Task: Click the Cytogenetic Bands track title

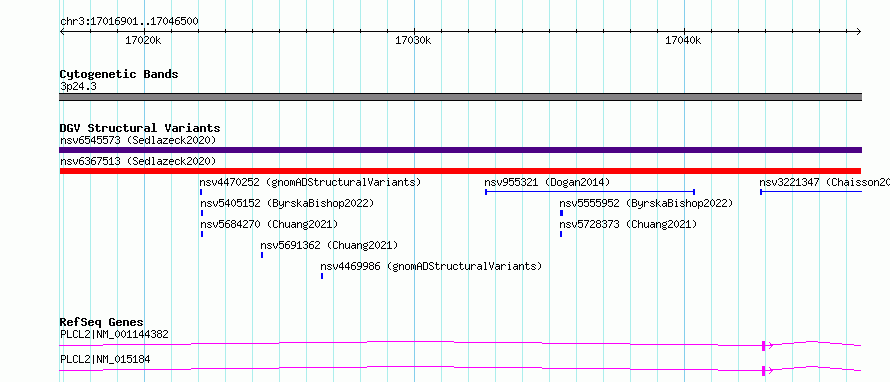Action: coord(119,74)
